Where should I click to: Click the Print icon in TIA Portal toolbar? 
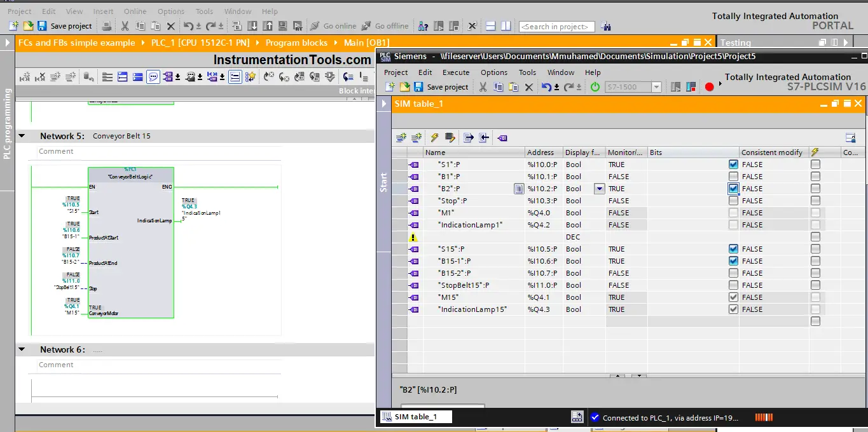[107, 26]
